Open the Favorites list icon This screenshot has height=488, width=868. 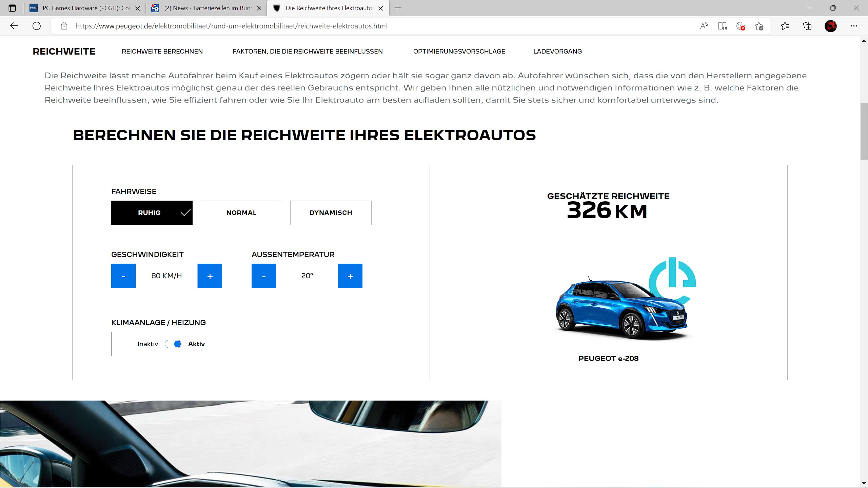[785, 26]
